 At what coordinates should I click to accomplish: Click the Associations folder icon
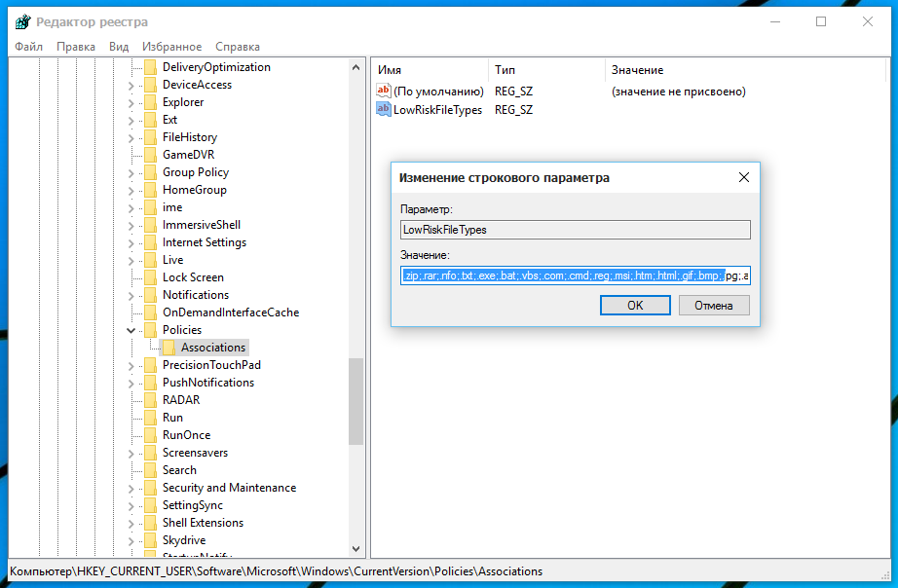[x=168, y=348]
